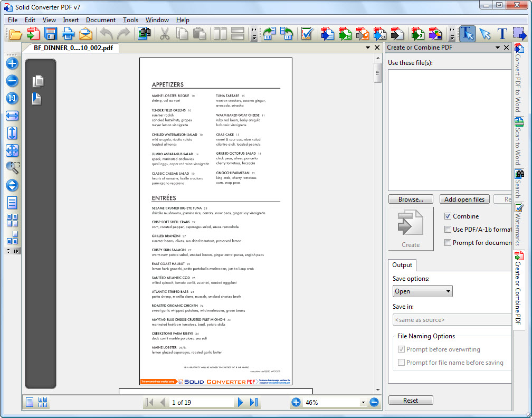
Task: Click the vertical scrollbar thumb of document
Action: [377, 73]
